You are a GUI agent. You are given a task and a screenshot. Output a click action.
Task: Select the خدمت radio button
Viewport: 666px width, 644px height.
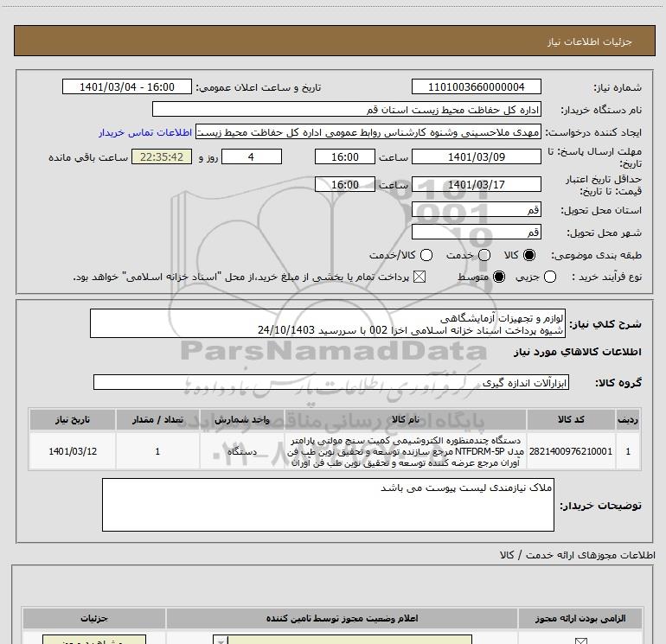tap(484, 255)
